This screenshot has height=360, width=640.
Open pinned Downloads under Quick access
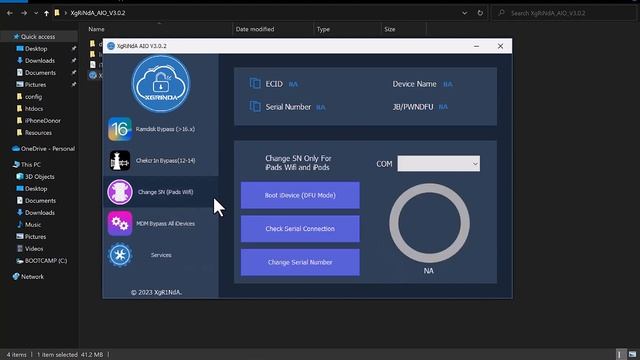(40, 60)
